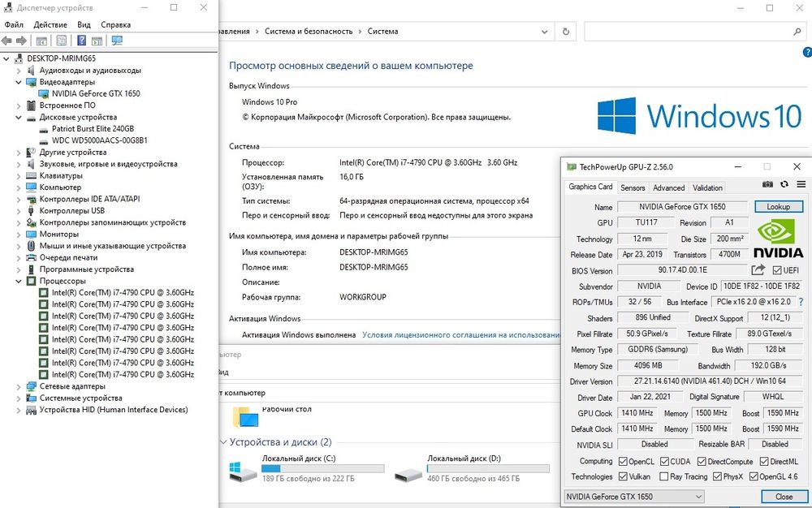Click the desktop folder icon in Explorer
Screen dimensions: 812x508
pyautogui.click(x=245, y=417)
